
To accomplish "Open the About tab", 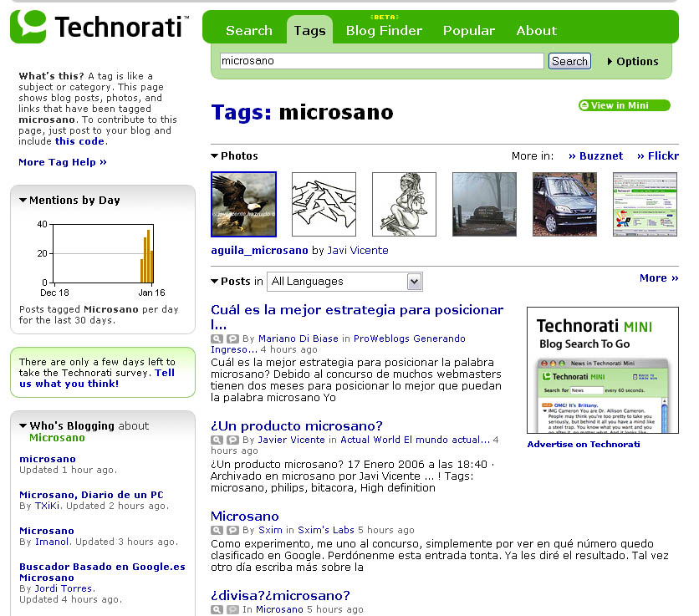I will (537, 30).
